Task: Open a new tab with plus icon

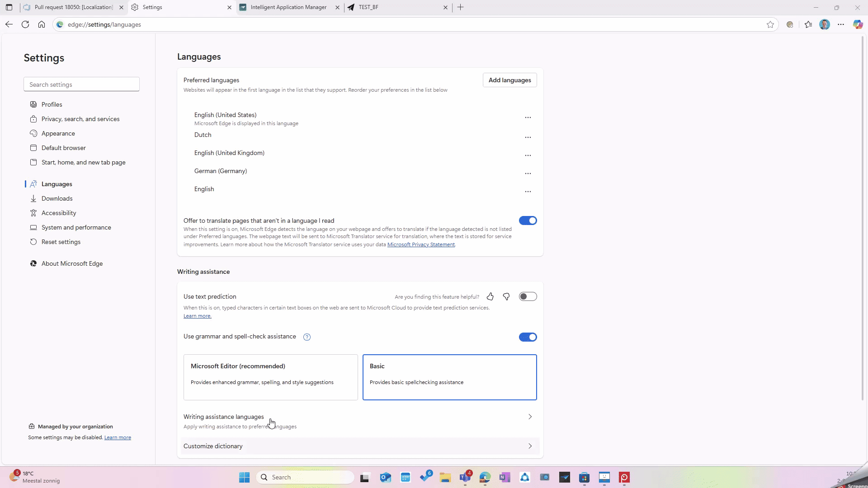Action: 460,7
